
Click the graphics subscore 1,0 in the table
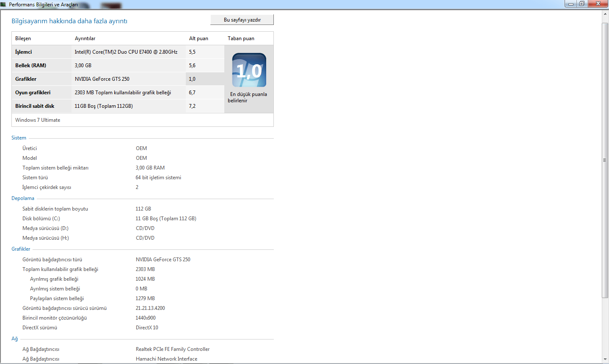click(x=192, y=79)
